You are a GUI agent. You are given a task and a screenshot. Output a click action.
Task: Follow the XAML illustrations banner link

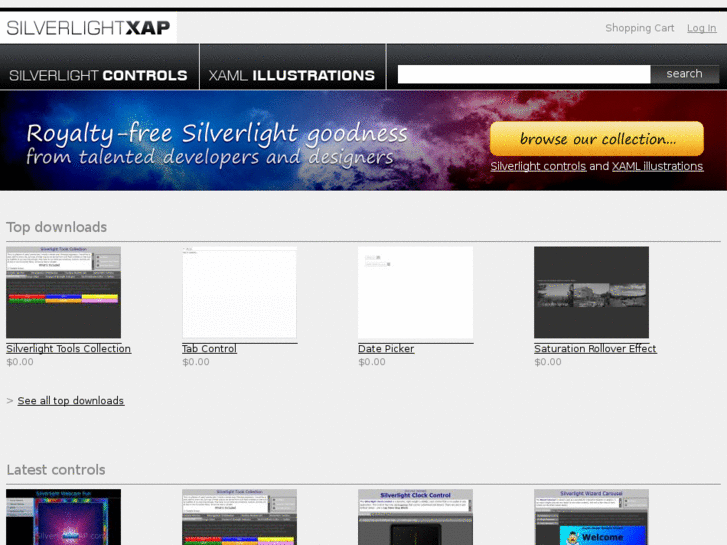coord(657,166)
